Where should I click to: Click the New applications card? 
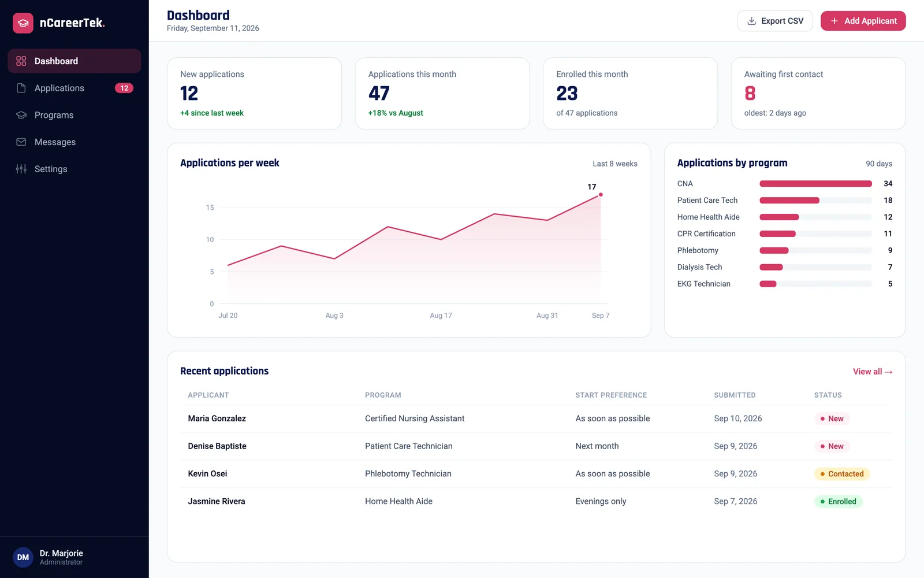pos(254,93)
